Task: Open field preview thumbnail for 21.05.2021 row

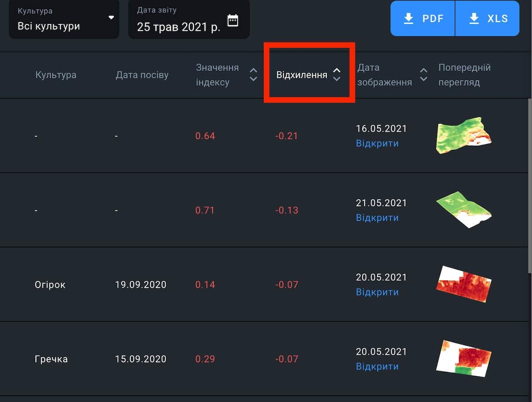Action: click(463, 210)
